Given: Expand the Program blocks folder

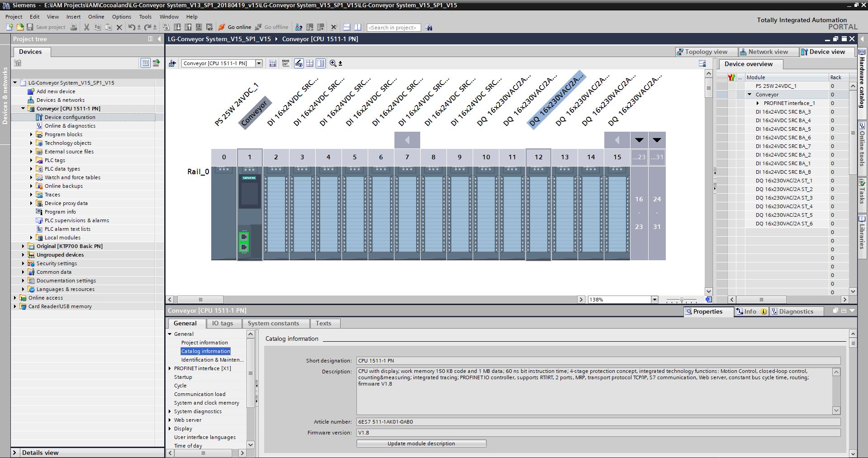Looking at the screenshot, I should pyautogui.click(x=31, y=134).
